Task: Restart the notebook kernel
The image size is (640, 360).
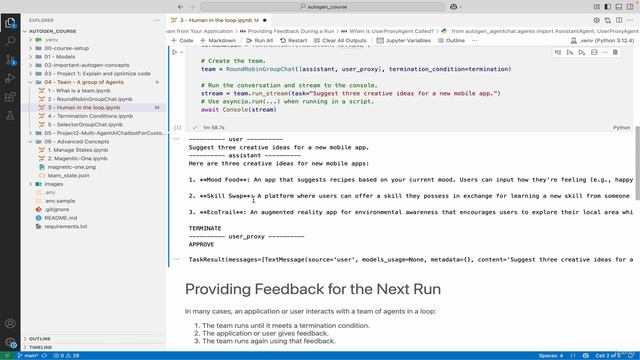Action: (x=293, y=40)
